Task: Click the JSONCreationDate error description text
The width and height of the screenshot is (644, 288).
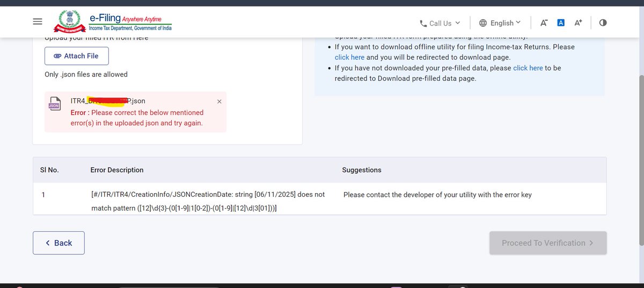Action: point(208,201)
